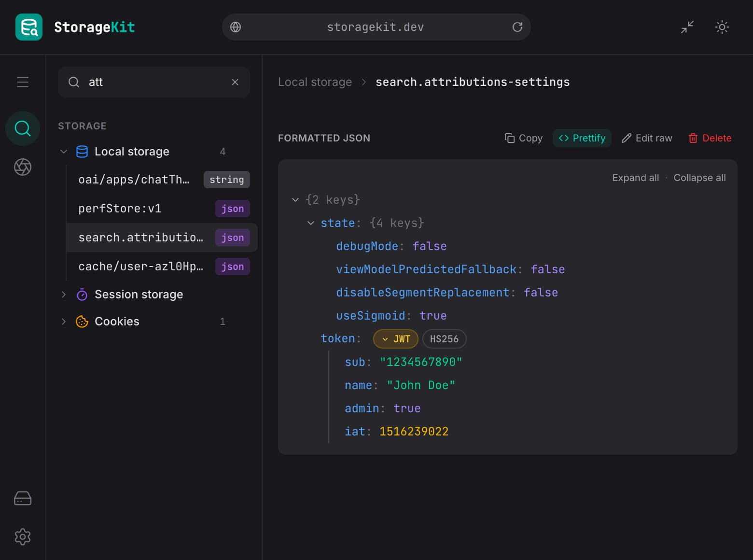Open Settings via the gear icon
The image size is (753, 560).
[x=22, y=536]
